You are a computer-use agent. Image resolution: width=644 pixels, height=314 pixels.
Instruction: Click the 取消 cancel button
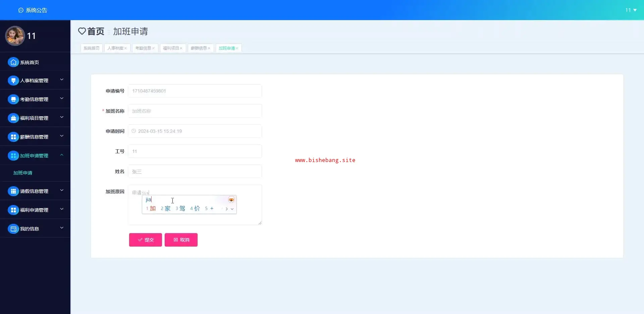click(181, 240)
